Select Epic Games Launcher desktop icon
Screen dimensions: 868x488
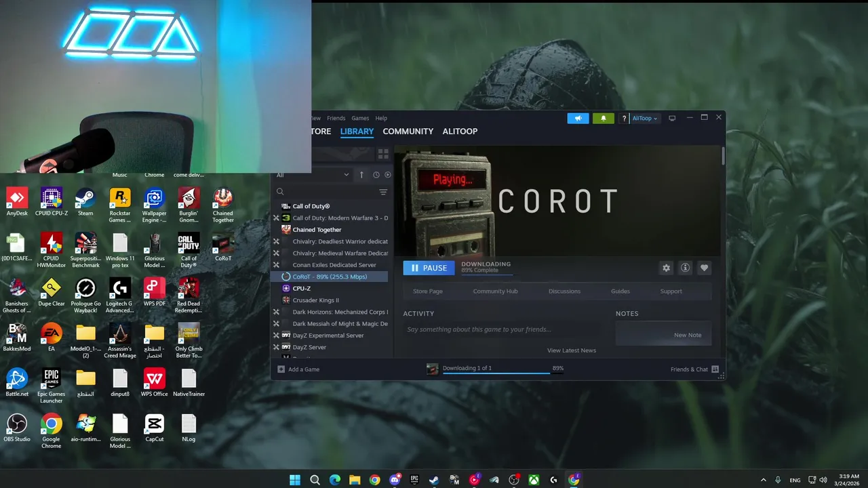[52, 386]
